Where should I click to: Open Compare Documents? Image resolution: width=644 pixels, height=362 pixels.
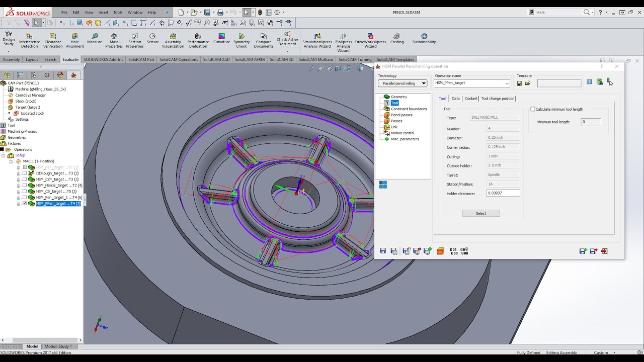coord(263,41)
